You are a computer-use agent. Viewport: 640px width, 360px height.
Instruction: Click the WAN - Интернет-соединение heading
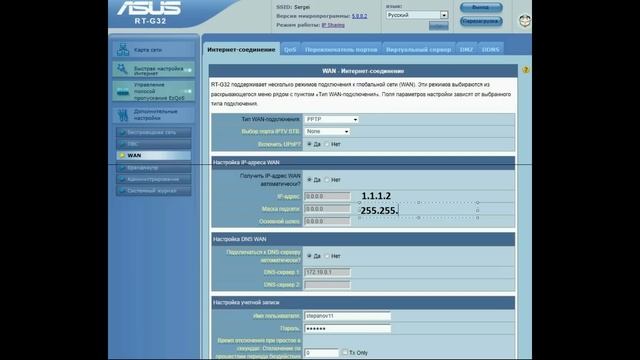pos(363,71)
